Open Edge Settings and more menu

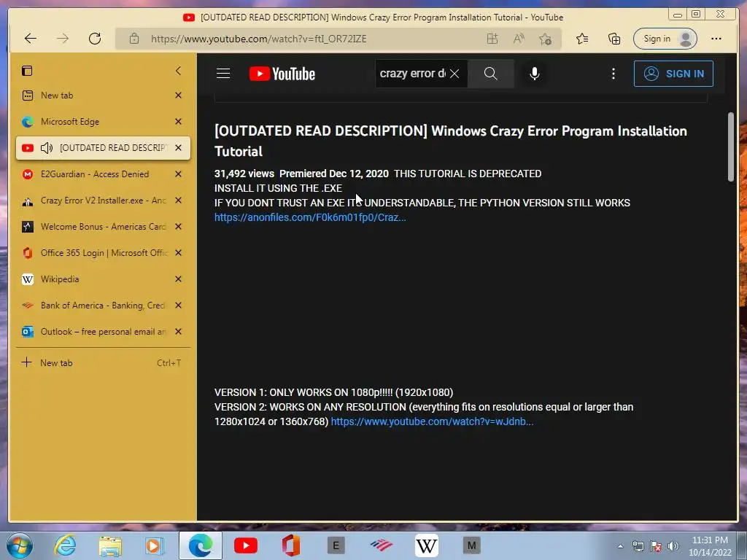pos(716,39)
